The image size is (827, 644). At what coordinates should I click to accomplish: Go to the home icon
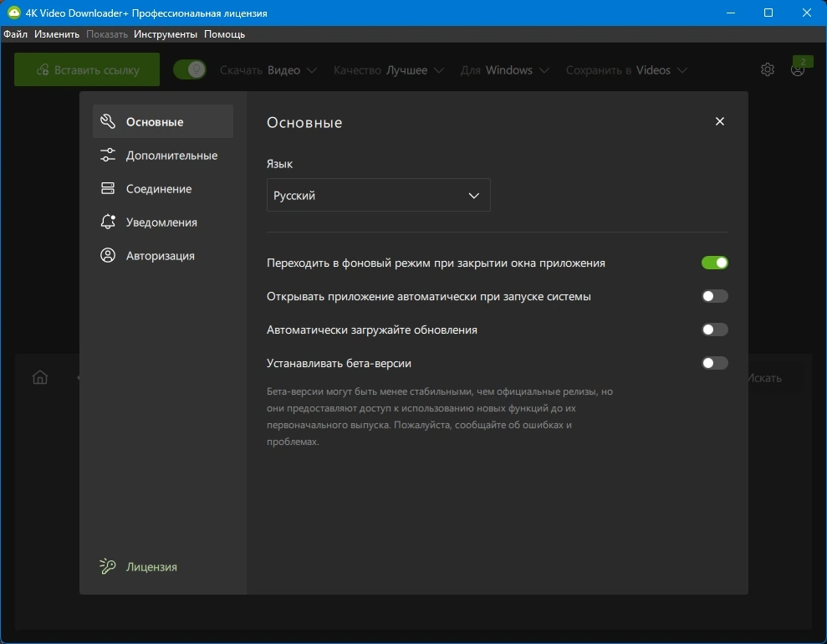tap(40, 378)
